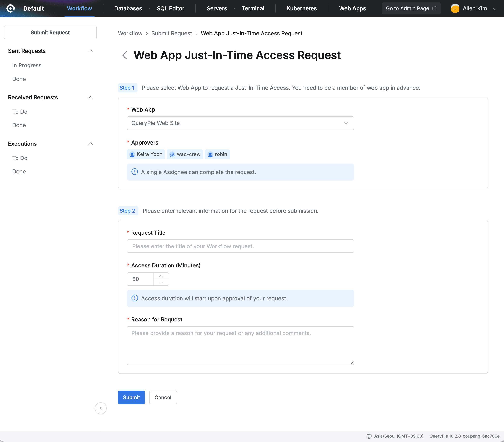Screen dimensions: 504x442
Task: Switch to the SQL Editor tab
Action: pyautogui.click(x=170, y=8)
